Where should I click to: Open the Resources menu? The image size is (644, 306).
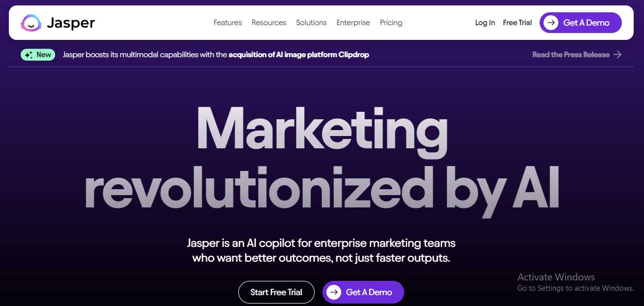pos(269,23)
